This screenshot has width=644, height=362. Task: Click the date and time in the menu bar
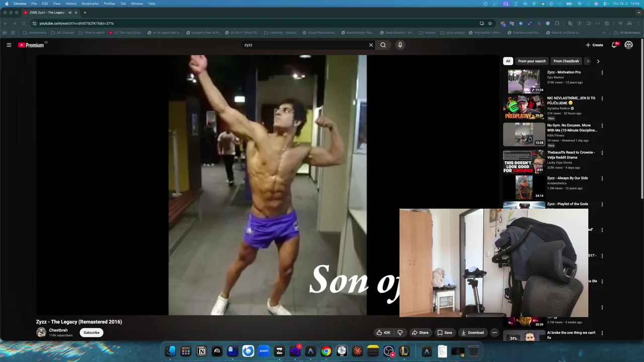626,4
